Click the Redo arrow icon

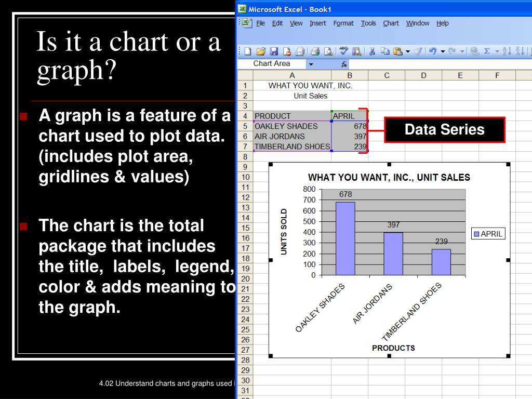(x=452, y=51)
